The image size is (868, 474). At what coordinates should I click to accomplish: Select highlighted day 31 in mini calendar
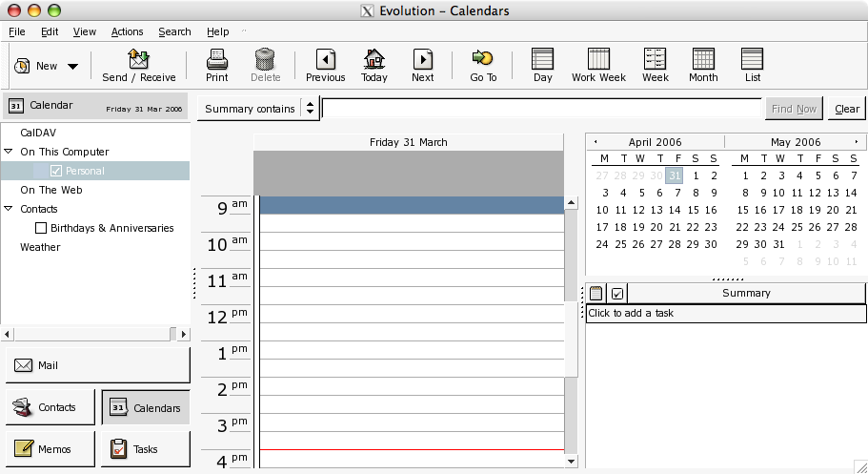(674, 175)
